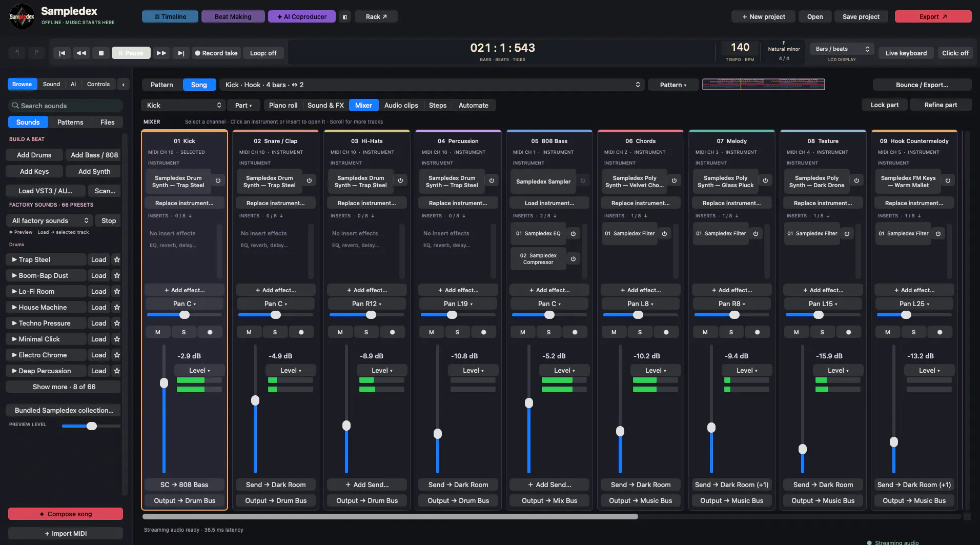This screenshot has height=545, width=980.
Task: Open the Audio clips tab
Action: pyautogui.click(x=401, y=105)
